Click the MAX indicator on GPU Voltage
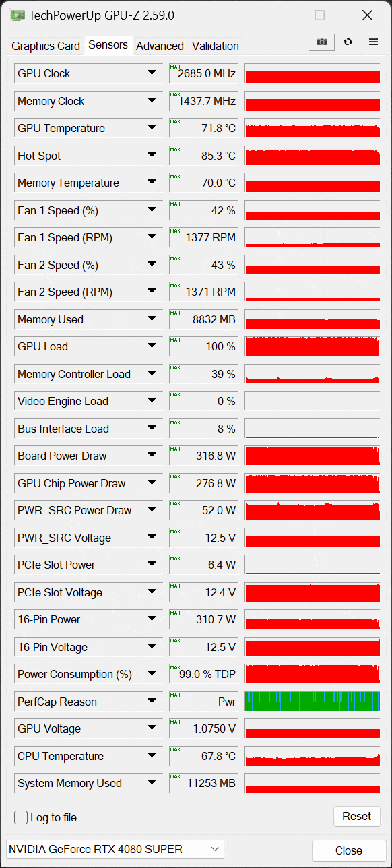The height and width of the screenshot is (868, 392). tap(175, 722)
